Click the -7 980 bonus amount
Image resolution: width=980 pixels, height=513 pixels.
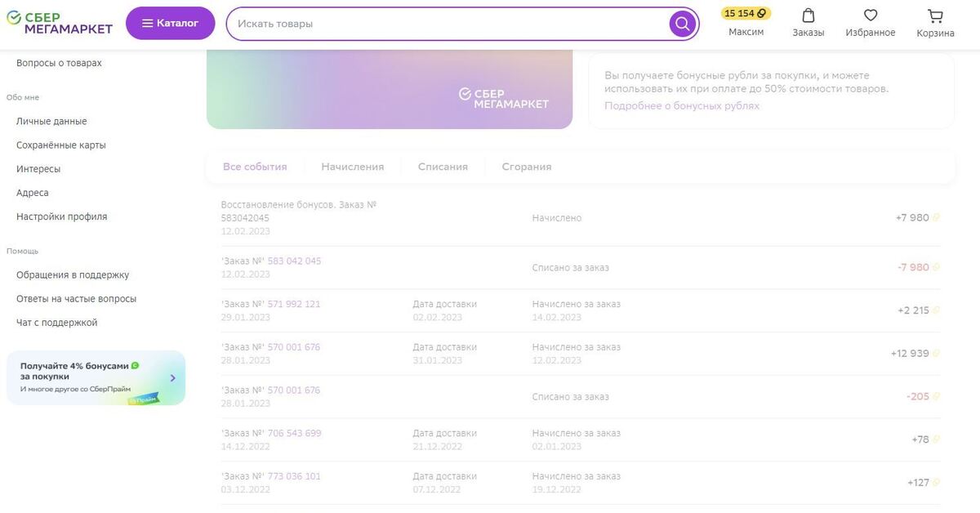(913, 267)
